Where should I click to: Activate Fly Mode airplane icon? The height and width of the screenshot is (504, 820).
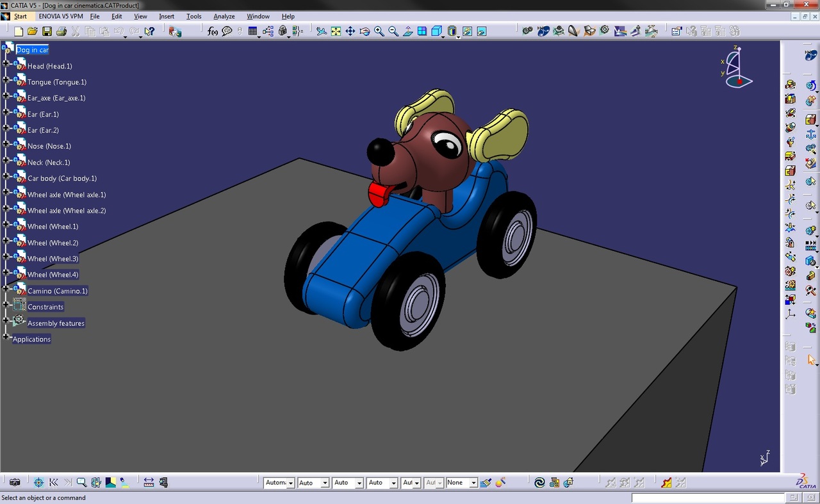click(322, 31)
